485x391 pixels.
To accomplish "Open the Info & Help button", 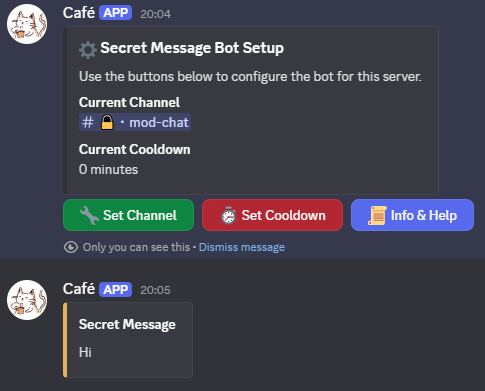I will (x=412, y=215).
